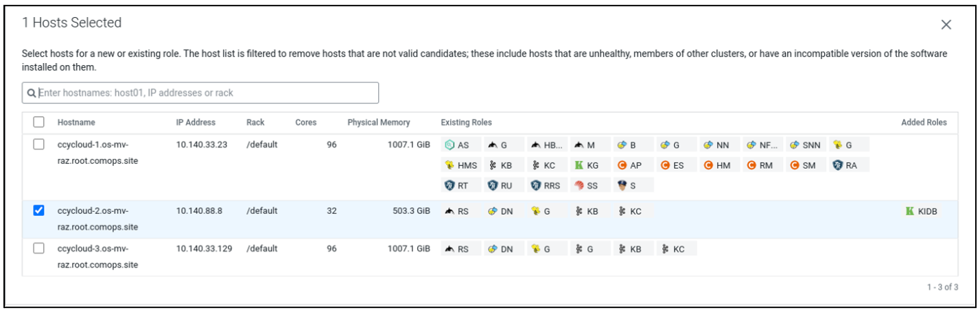980x310 pixels.
Task: Sort by the Hostname column header
Action: [x=76, y=122]
